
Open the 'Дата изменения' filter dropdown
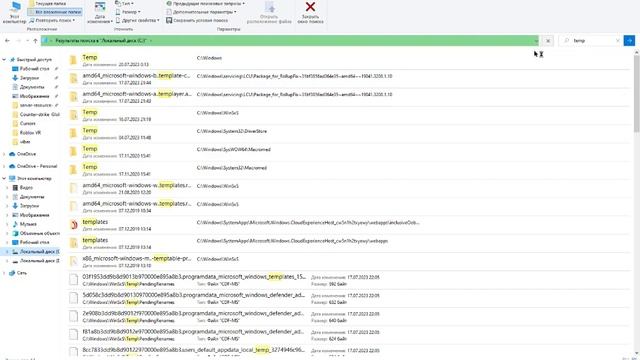click(100, 12)
